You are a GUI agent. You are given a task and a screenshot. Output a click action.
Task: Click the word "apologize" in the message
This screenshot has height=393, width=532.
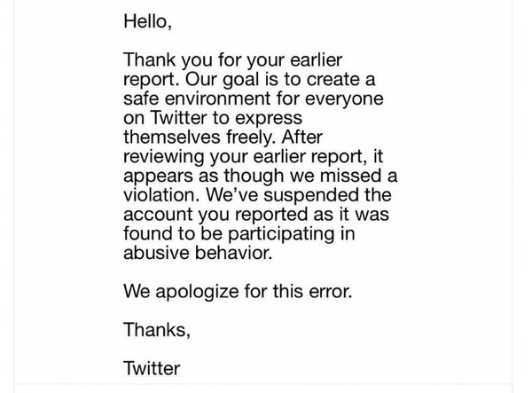coord(197,292)
